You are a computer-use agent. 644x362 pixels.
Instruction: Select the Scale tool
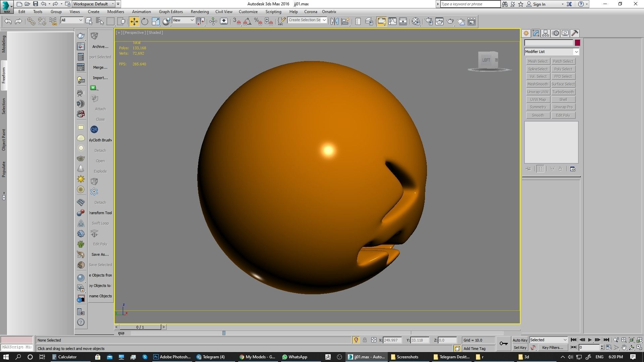tap(156, 21)
